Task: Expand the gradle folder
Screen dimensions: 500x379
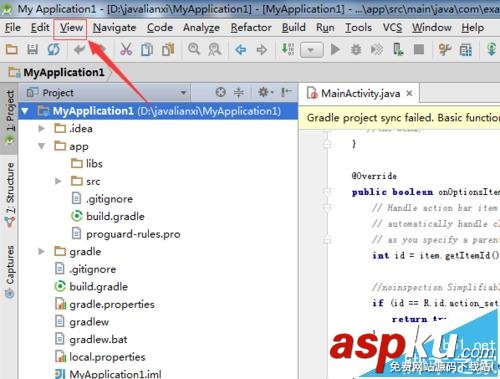Action: coord(41,251)
